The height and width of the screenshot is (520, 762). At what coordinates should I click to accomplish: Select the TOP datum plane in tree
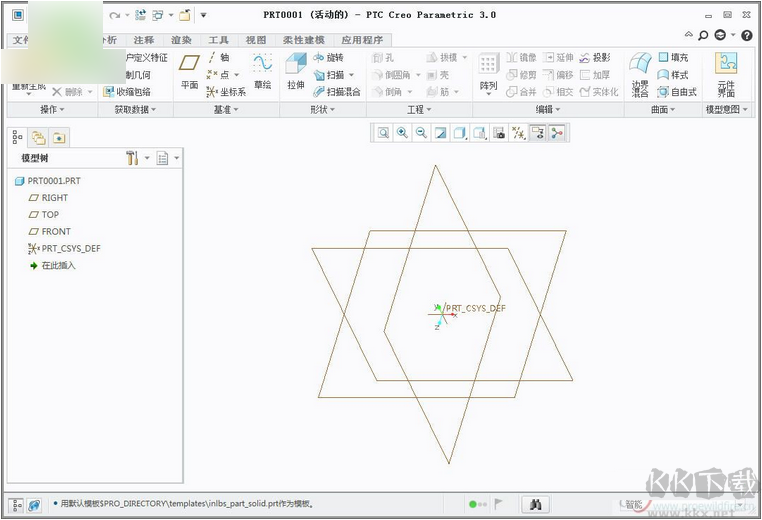point(44,215)
